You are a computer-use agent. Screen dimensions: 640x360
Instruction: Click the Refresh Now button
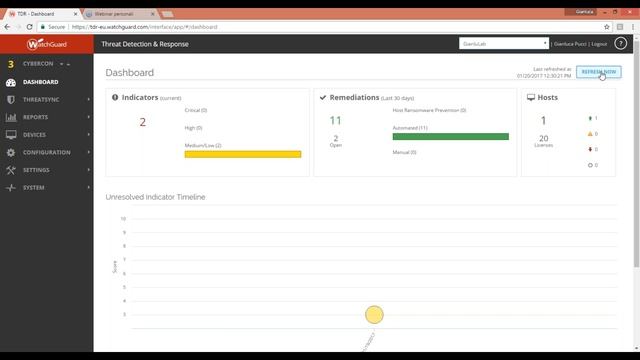(x=599, y=72)
